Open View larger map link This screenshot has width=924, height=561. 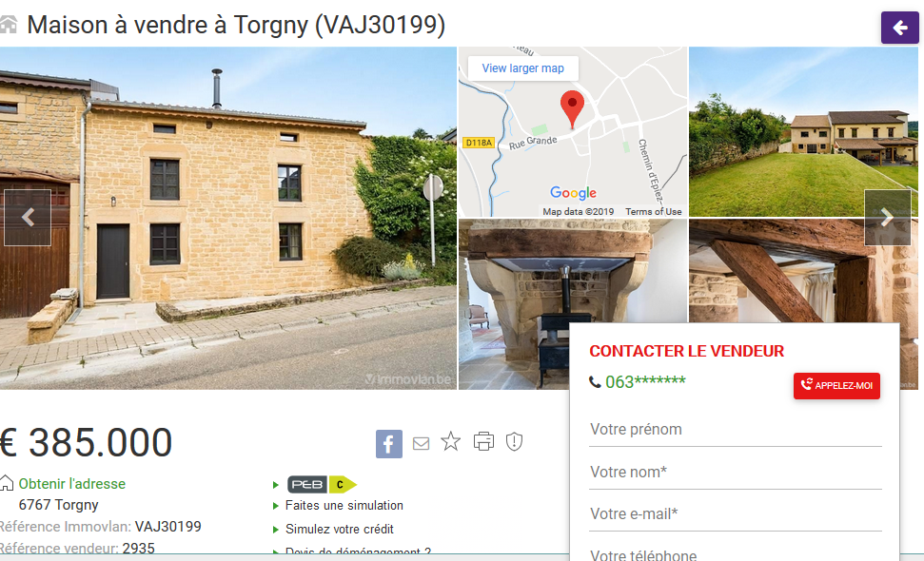[522, 68]
